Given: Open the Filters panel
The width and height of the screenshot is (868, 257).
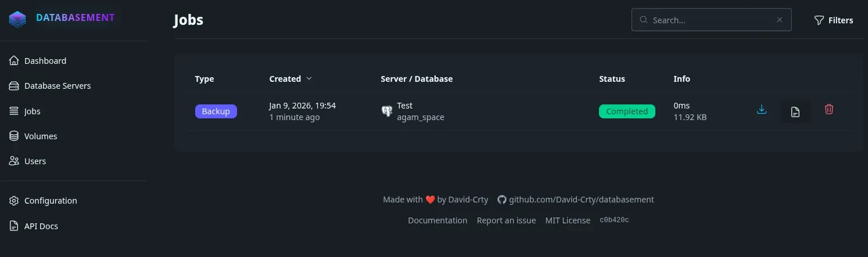Looking at the screenshot, I should point(833,20).
